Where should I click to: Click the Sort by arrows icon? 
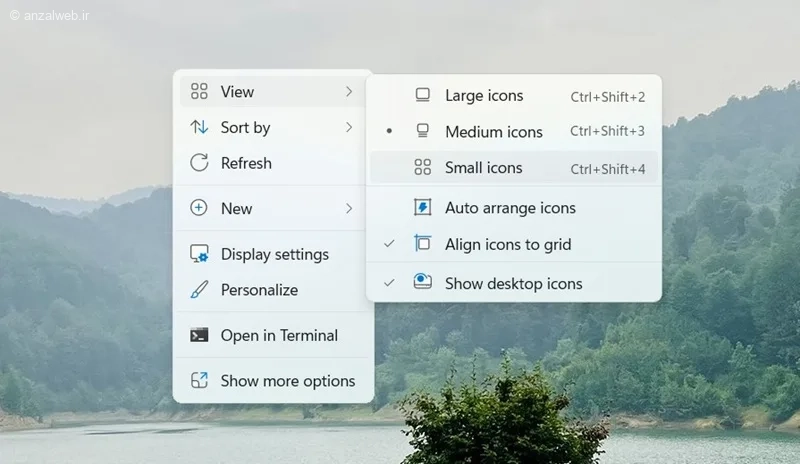[x=199, y=127]
